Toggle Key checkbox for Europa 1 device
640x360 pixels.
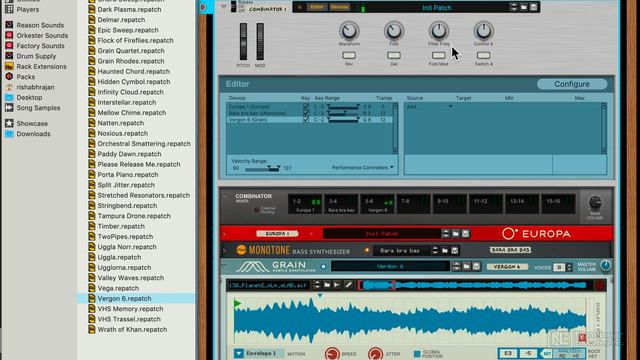[x=306, y=107]
